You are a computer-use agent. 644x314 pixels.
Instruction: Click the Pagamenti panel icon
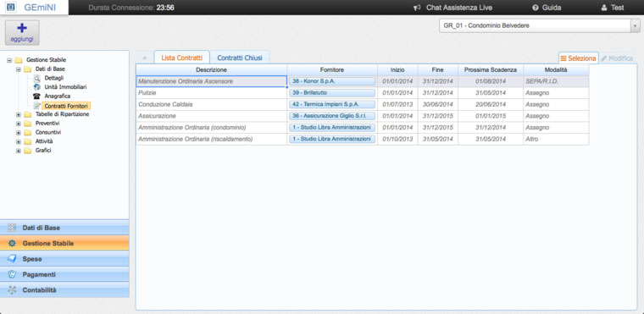click(13, 274)
